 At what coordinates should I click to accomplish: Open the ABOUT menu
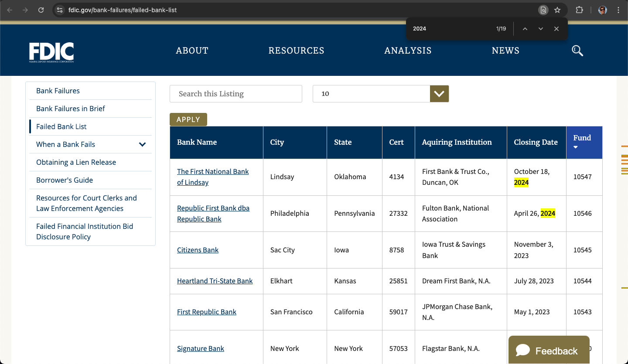click(x=192, y=51)
